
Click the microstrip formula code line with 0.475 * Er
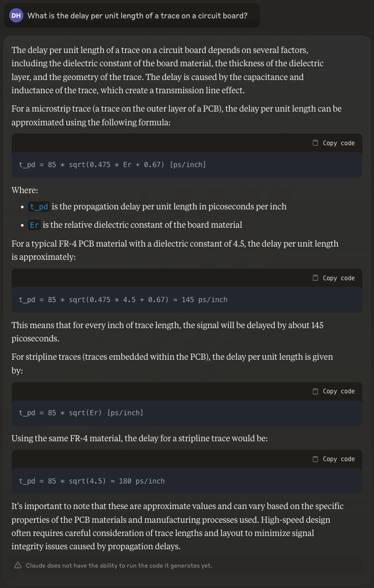coord(112,165)
